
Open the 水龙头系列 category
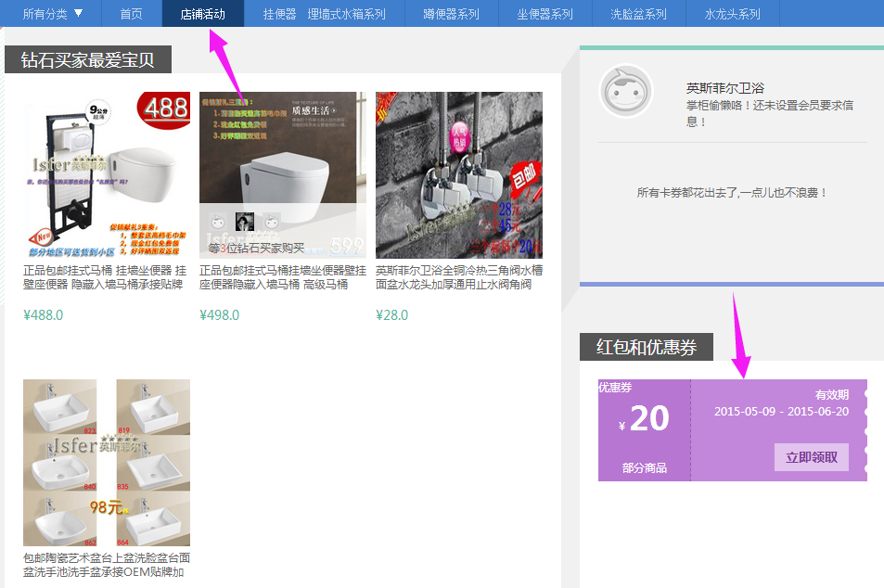click(x=733, y=14)
